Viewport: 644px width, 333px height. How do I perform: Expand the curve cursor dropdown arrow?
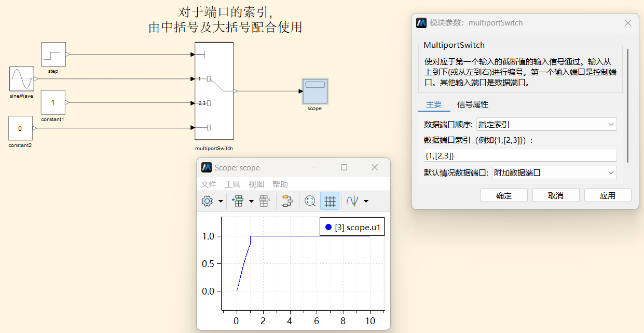(x=366, y=201)
